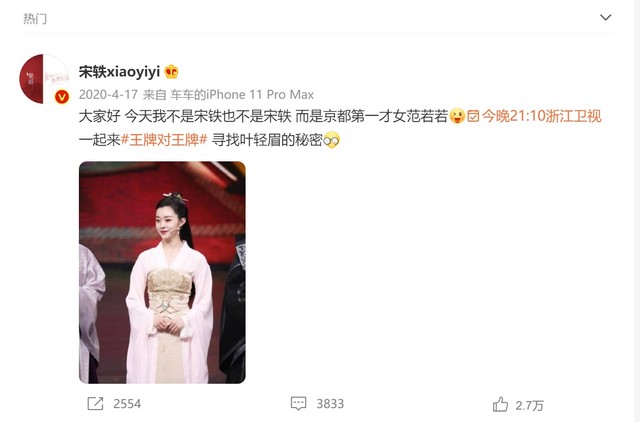Open the 今晚21:10浙江卫视 schedule link

point(541,116)
